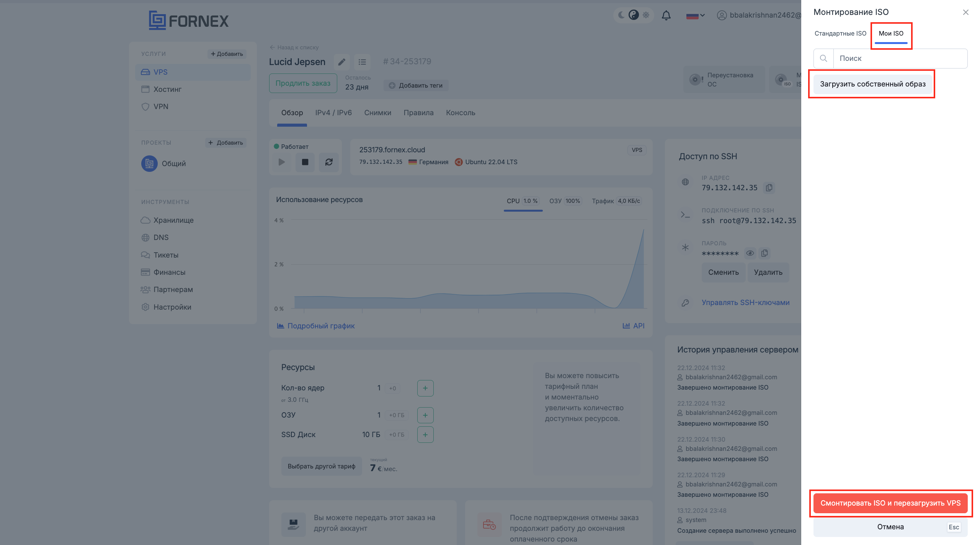This screenshot has width=980, height=545.
Task: Switch to light theme sun icon
Action: 646,15
